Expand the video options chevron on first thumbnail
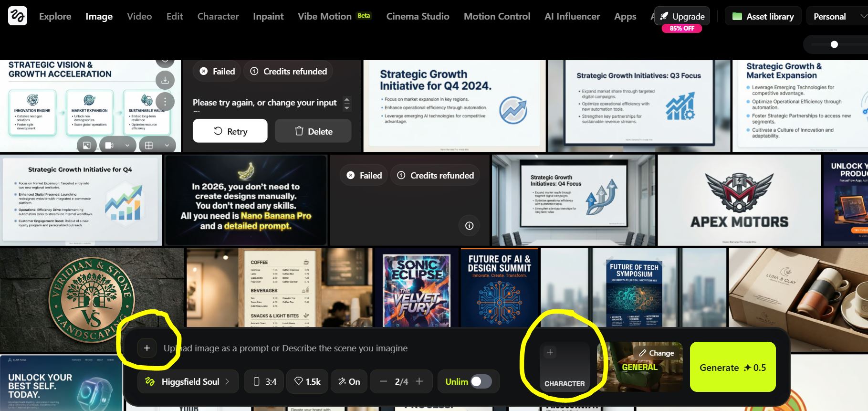The image size is (868, 411). tap(127, 145)
